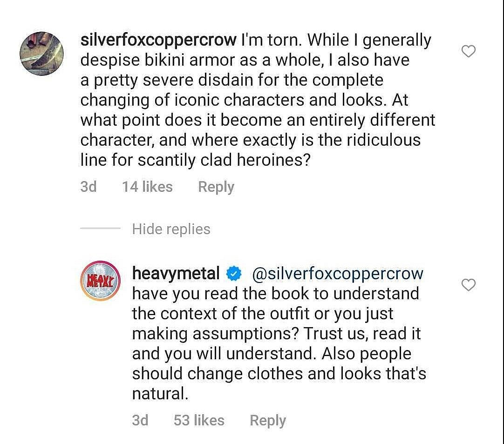This screenshot has width=504, height=444.
Task: Follow the @silverfoxcoppercrow mention in the reply
Action: [337, 274]
